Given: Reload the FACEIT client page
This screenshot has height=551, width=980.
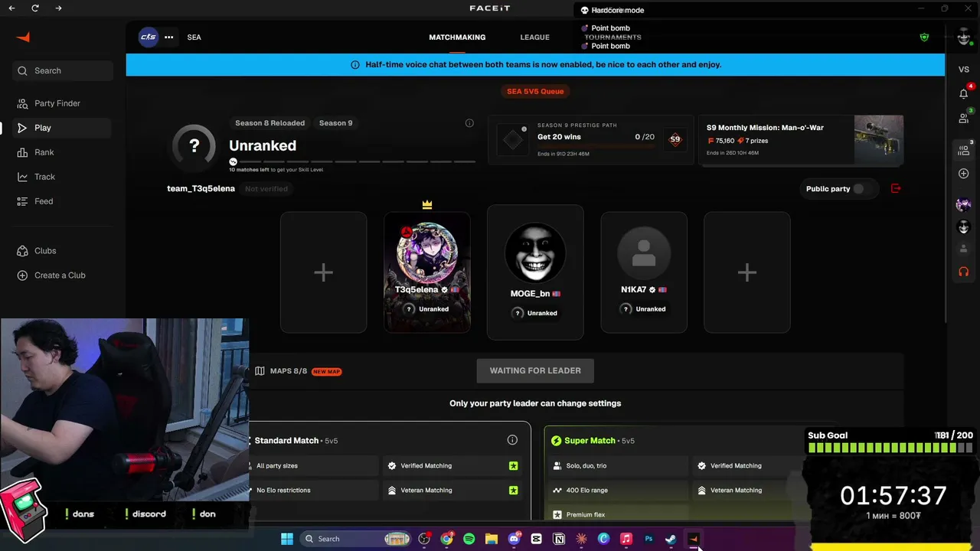Looking at the screenshot, I should 35,8.
